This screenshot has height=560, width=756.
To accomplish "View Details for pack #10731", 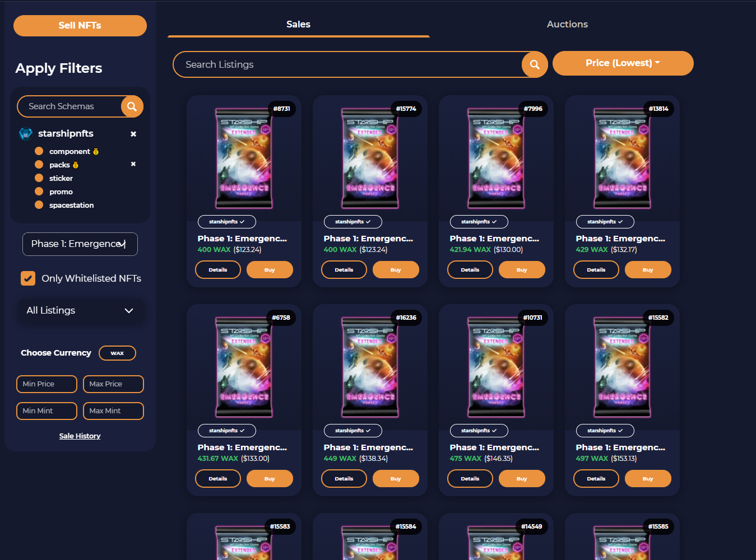I will tap(470, 479).
